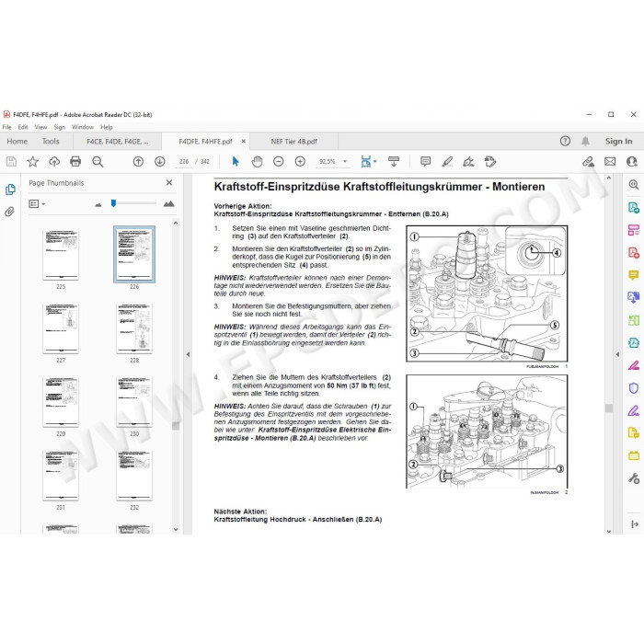Switch to the F4CE, F4DE, F4GE document tab
This screenshot has width=644, height=644.
click(118, 142)
